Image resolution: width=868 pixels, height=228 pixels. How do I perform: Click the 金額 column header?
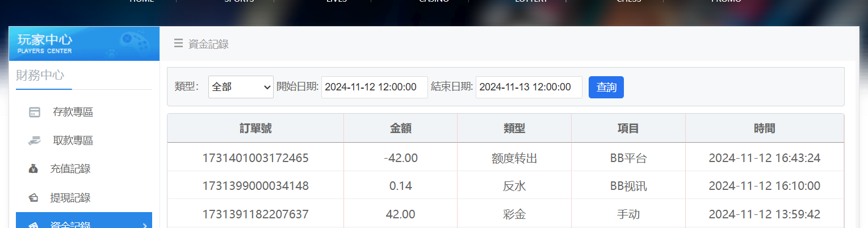401,128
